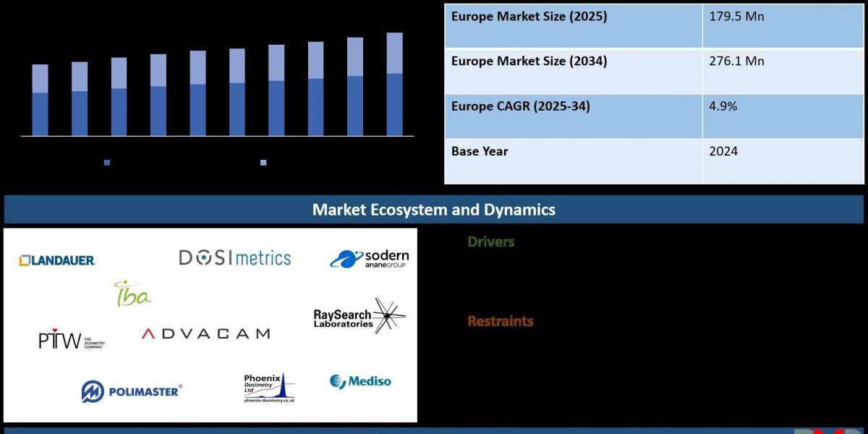The image size is (868, 434).
Task: Click the Sodern ArianeGroup logo
Action: tap(370, 259)
